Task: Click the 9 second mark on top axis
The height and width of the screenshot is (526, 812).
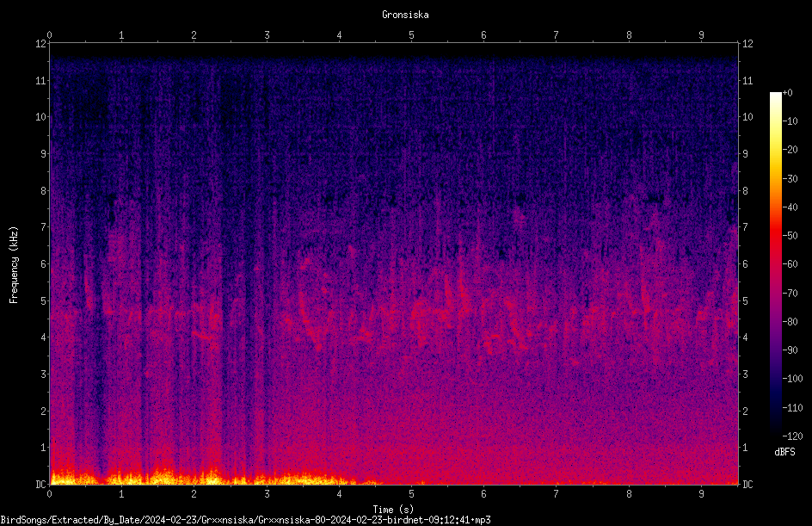Action: coord(701,34)
